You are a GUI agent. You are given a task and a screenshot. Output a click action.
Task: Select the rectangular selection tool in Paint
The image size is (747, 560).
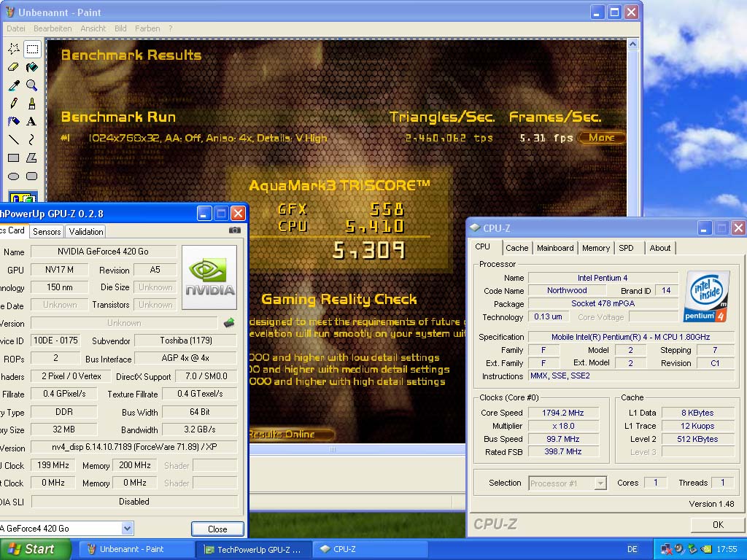click(x=32, y=49)
